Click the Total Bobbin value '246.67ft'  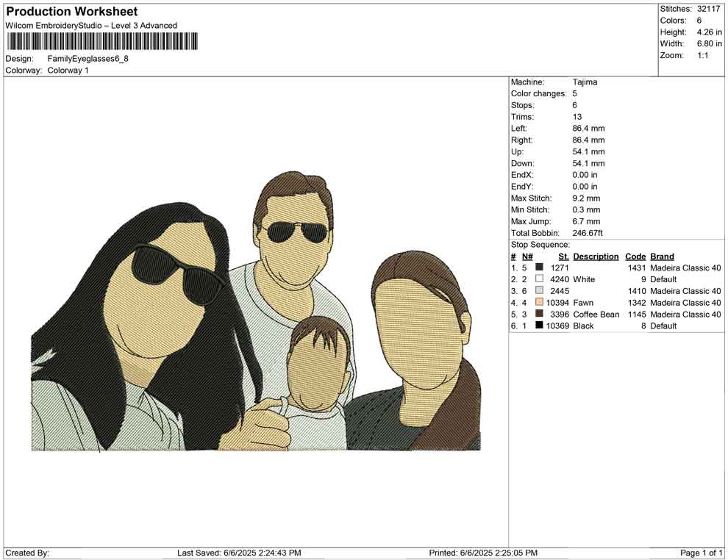(x=588, y=233)
